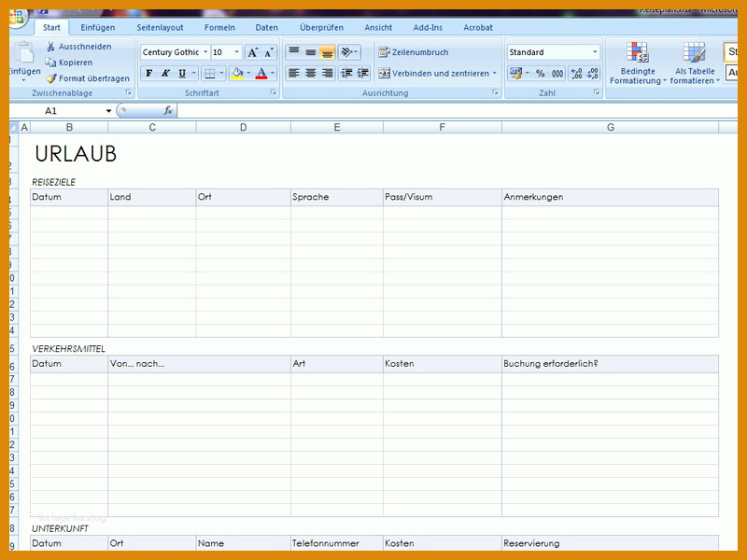
Task: Toggle bottom vertical alignment
Action: pos(327,51)
